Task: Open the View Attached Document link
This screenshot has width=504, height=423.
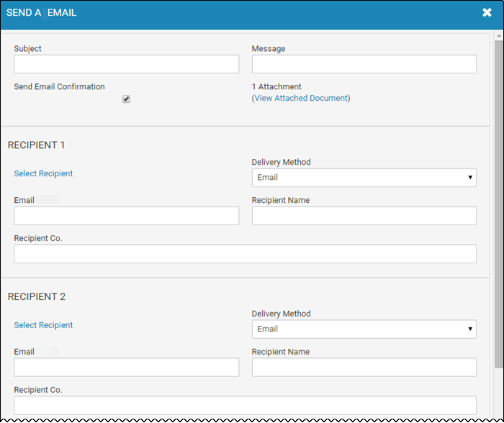Action: (301, 98)
